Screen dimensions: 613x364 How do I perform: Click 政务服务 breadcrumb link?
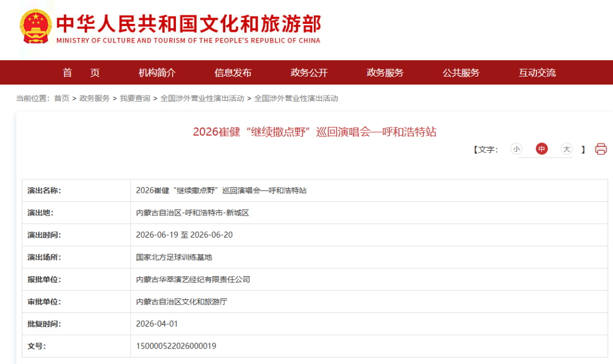tap(94, 98)
